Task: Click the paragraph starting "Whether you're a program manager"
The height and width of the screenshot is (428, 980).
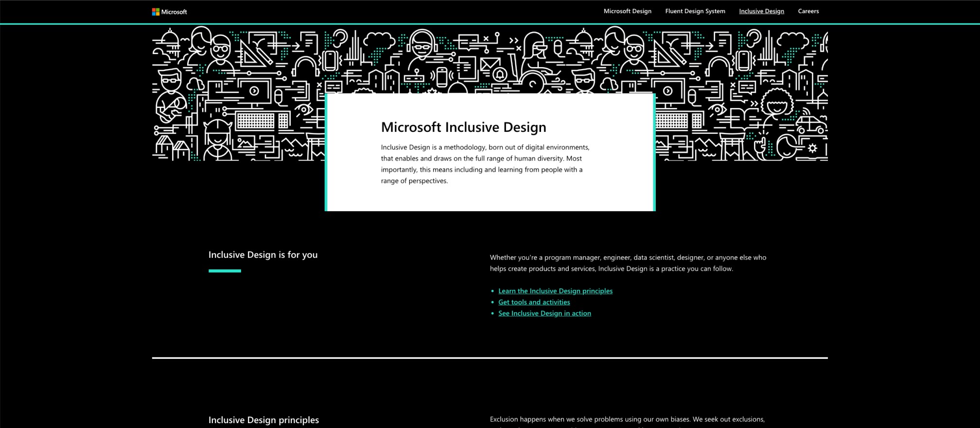Action: (x=628, y=263)
